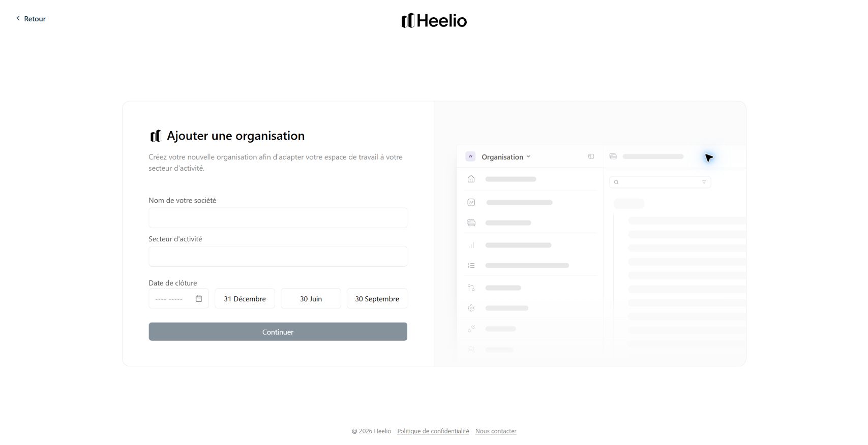Click the sidebar collapse icon in preview

coord(591,156)
